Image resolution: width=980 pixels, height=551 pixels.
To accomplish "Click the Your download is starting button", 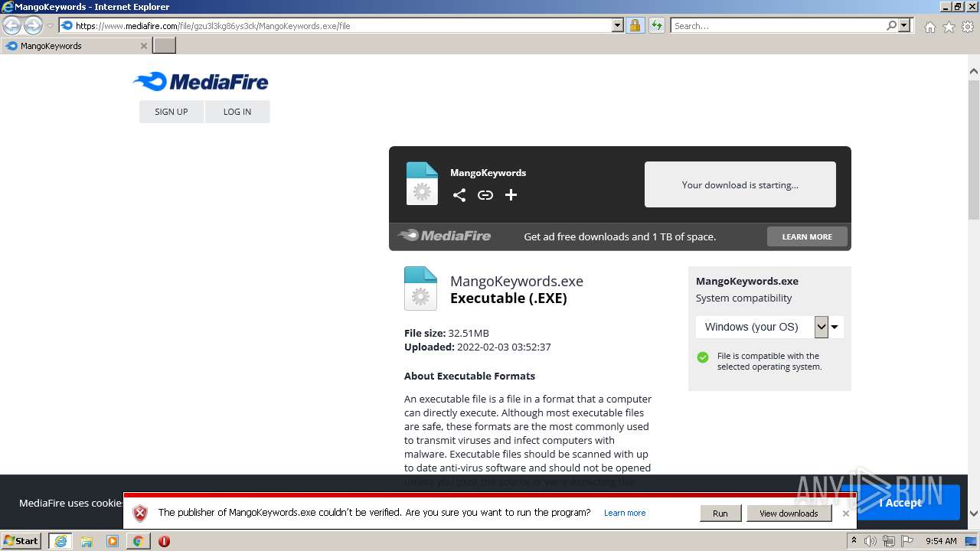I will 740,184.
